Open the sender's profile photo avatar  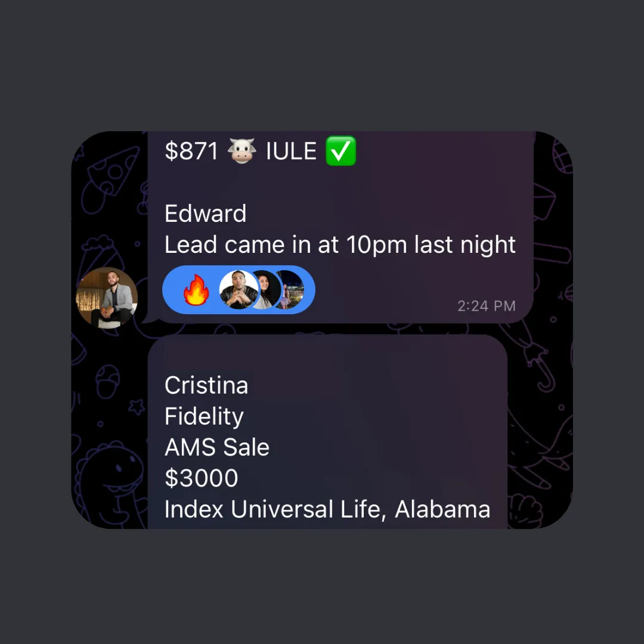click(107, 298)
